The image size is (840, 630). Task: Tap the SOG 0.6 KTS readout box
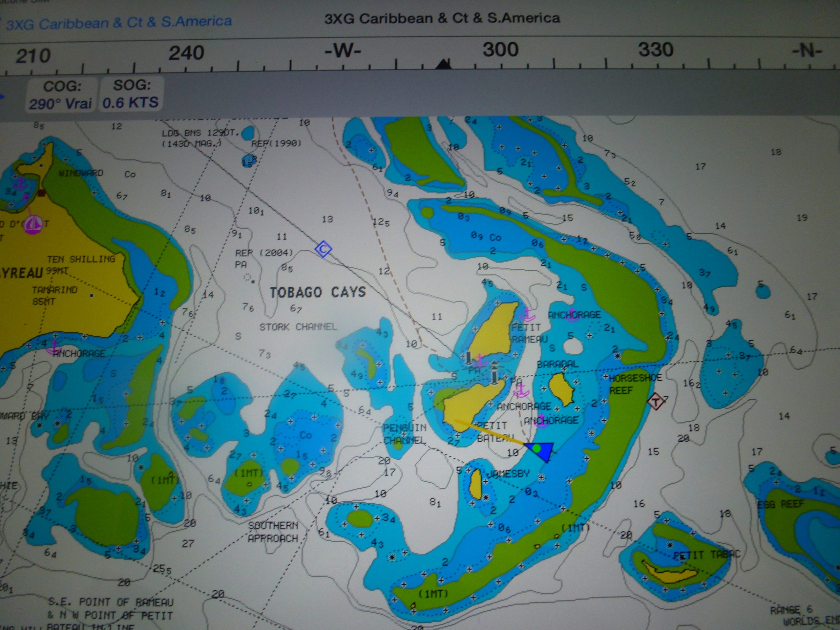click(131, 94)
